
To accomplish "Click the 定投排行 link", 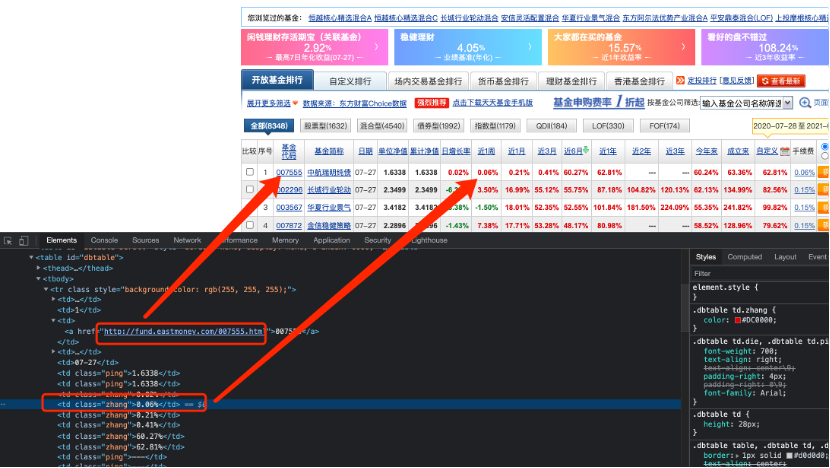I will click(x=701, y=80).
